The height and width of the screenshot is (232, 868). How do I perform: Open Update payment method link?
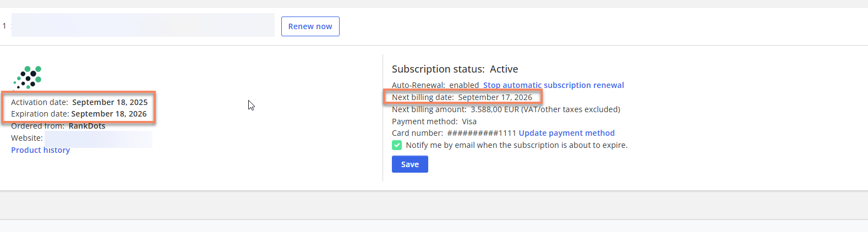(x=566, y=133)
